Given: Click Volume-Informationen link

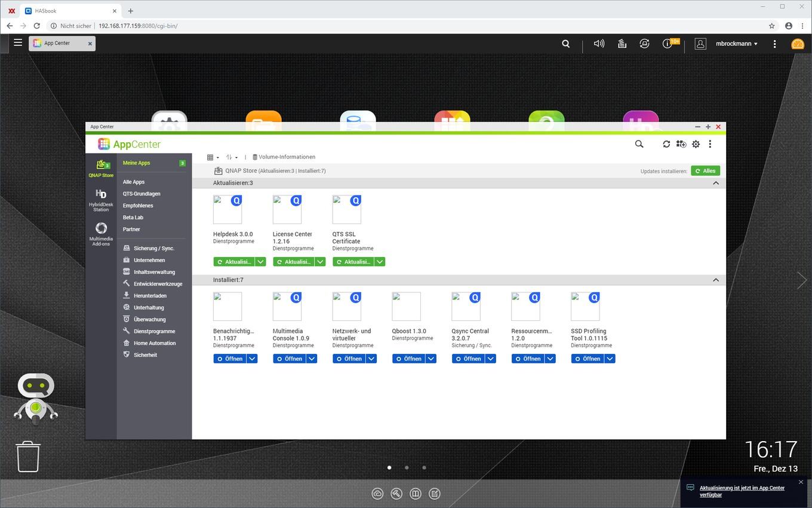Looking at the screenshot, I should click(x=284, y=157).
